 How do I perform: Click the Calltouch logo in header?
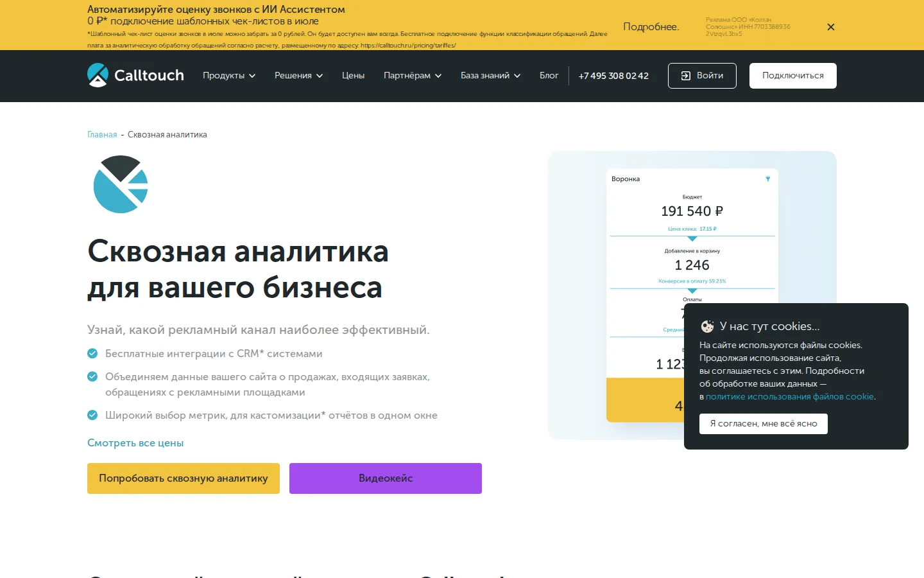(x=135, y=75)
